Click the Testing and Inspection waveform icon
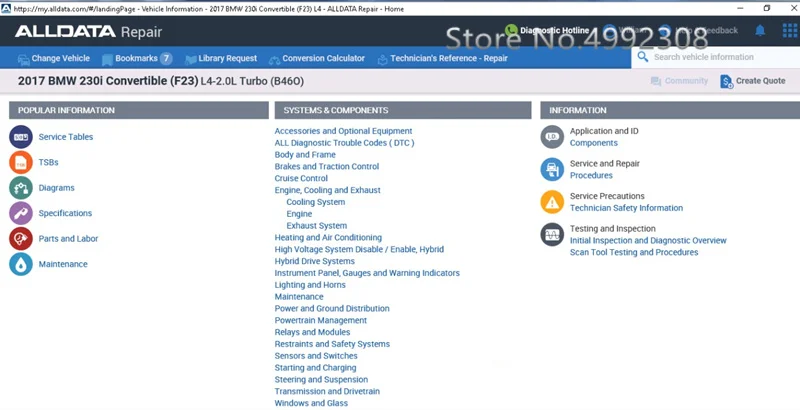Viewport: 800px width, 410px height. click(552, 235)
